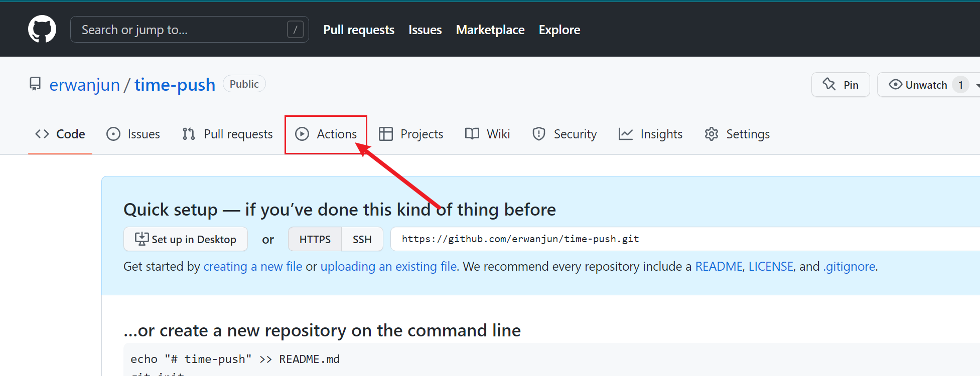Click the echo README.md command line
Viewport: 980px width, 376px height.
[x=235, y=359]
